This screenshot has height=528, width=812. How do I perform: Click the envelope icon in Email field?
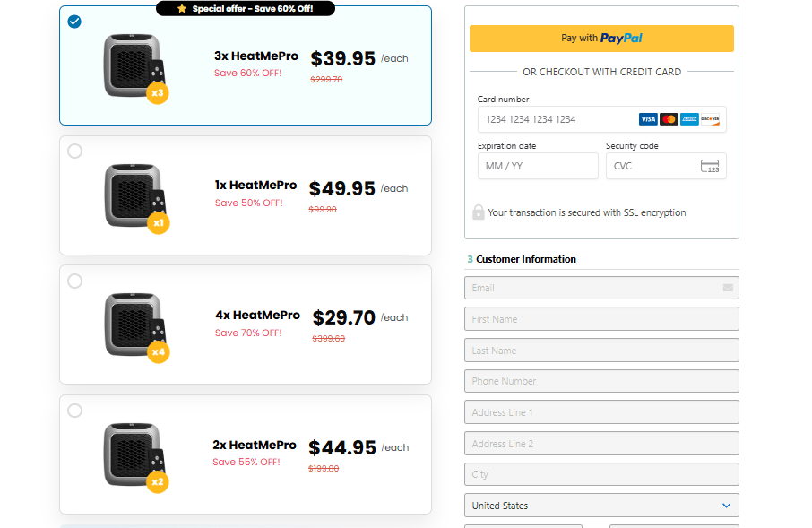tap(728, 287)
